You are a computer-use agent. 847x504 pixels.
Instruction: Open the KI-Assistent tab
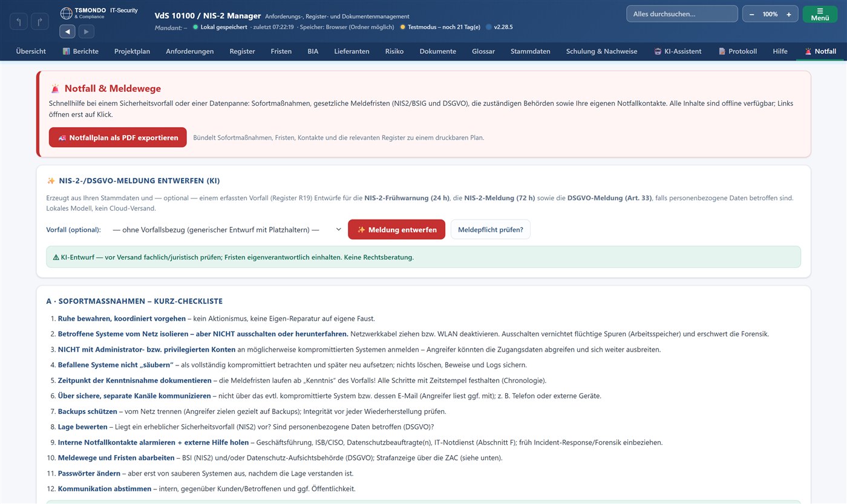(x=678, y=51)
